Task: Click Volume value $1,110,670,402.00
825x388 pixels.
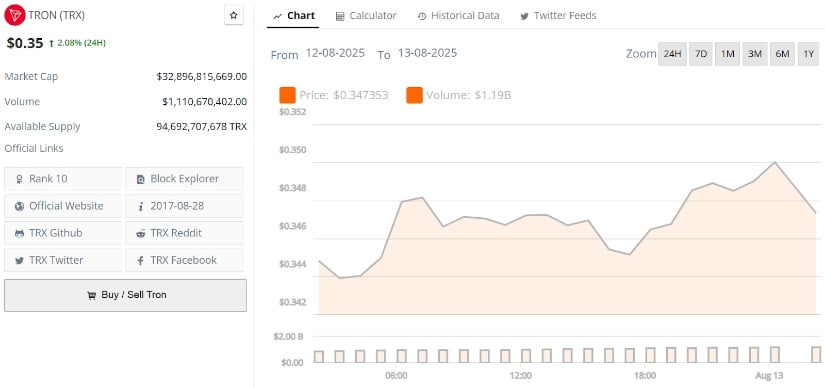Action: click(x=204, y=102)
